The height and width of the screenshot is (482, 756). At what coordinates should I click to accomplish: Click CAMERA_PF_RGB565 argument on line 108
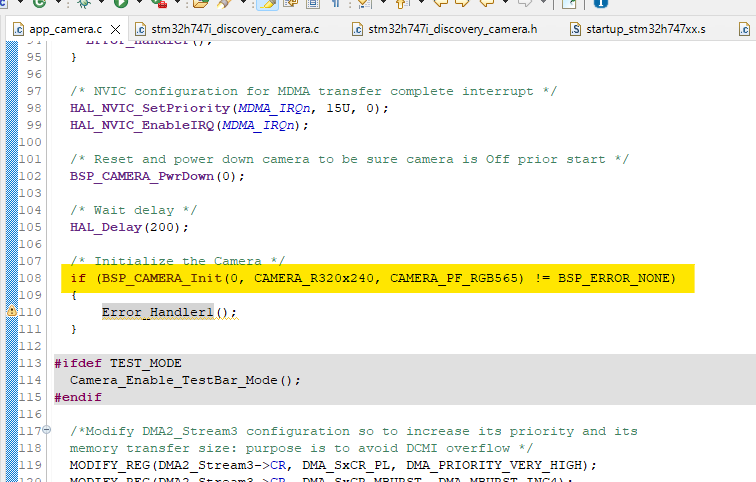pos(454,278)
